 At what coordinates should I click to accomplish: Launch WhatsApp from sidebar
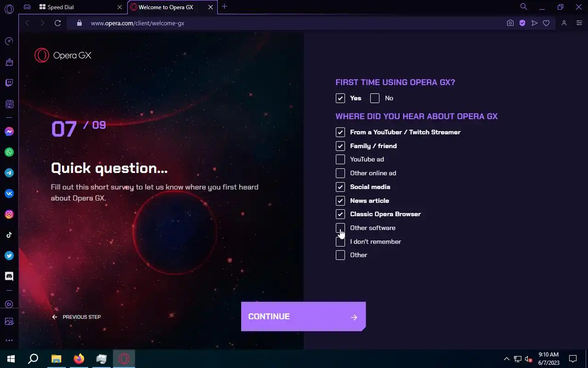pyautogui.click(x=9, y=152)
